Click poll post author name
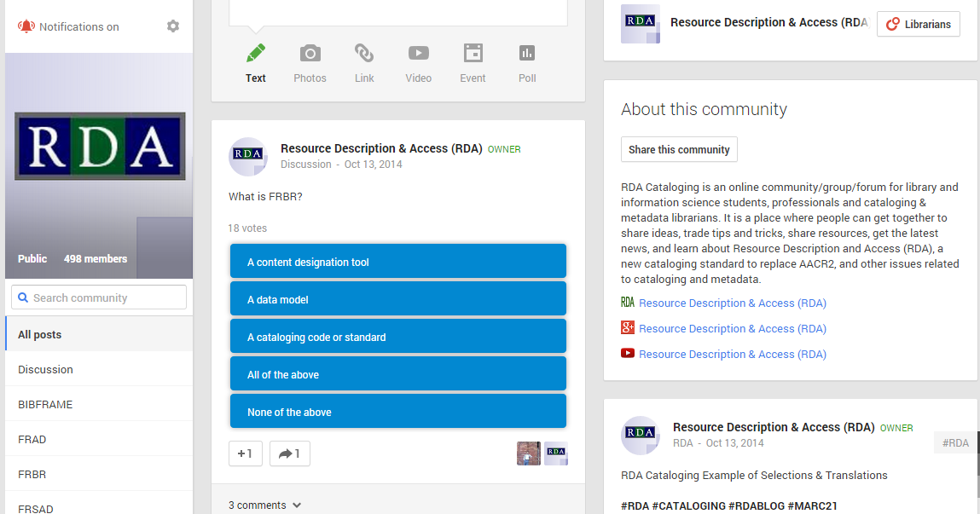 [381, 148]
